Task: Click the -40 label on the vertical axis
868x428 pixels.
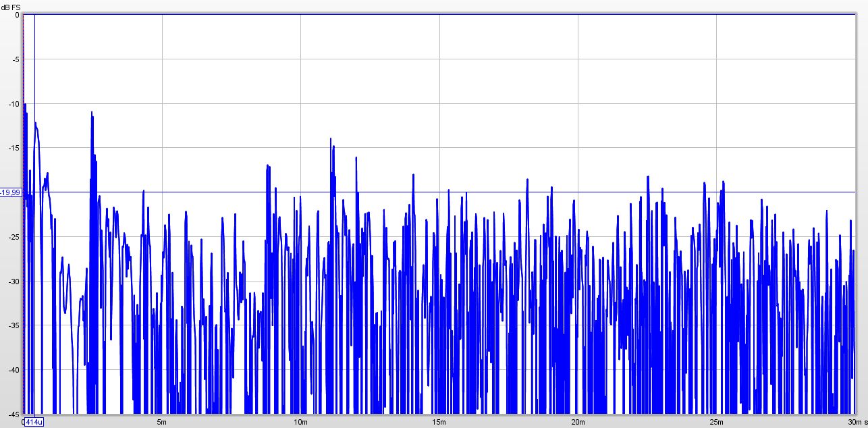Action: (x=16, y=370)
